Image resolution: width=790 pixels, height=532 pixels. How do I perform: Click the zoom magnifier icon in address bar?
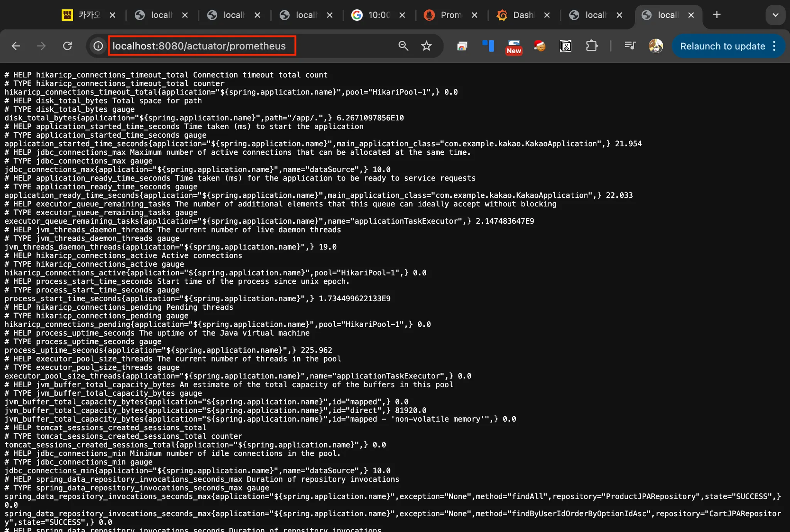[x=403, y=46]
